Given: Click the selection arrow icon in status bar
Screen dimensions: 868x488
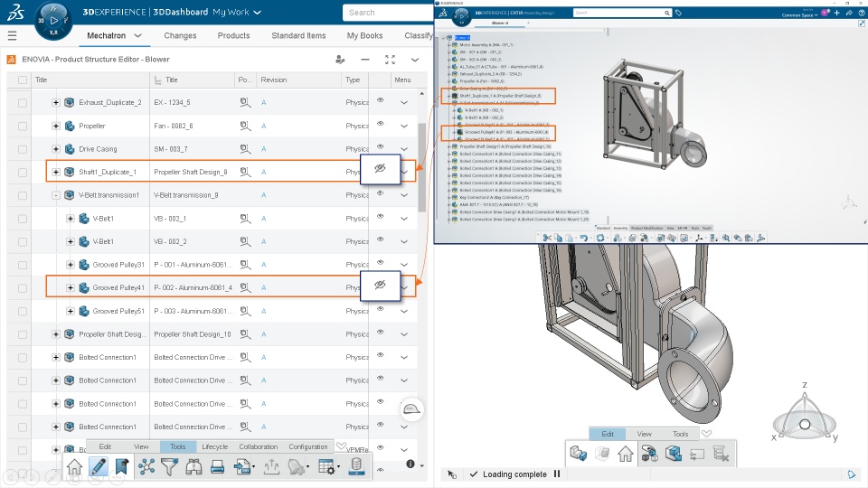Looking at the screenshot, I should point(452,474).
